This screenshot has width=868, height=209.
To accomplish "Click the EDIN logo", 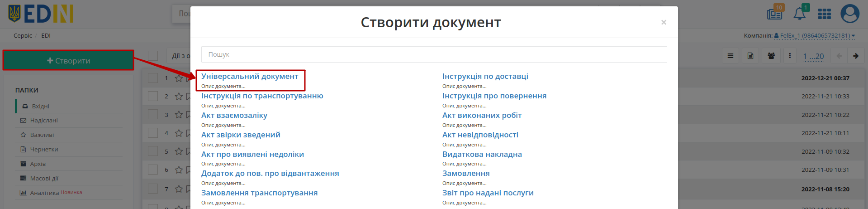I will tap(41, 14).
